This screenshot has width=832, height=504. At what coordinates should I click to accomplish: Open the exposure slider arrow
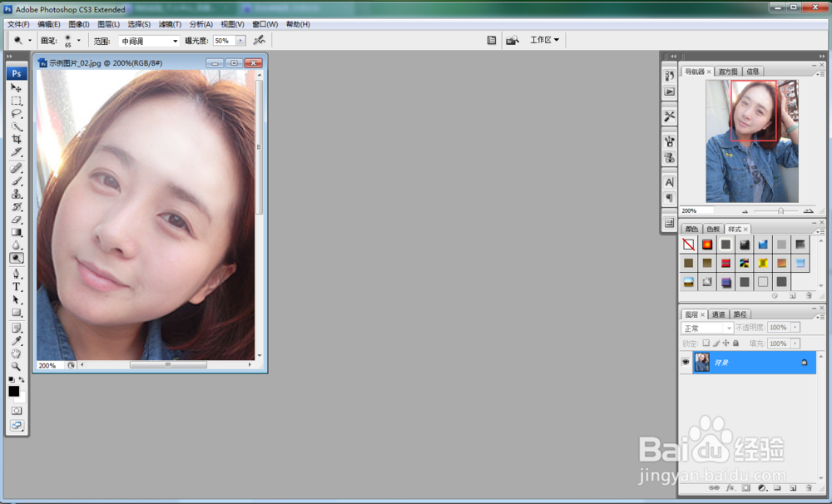click(x=241, y=40)
